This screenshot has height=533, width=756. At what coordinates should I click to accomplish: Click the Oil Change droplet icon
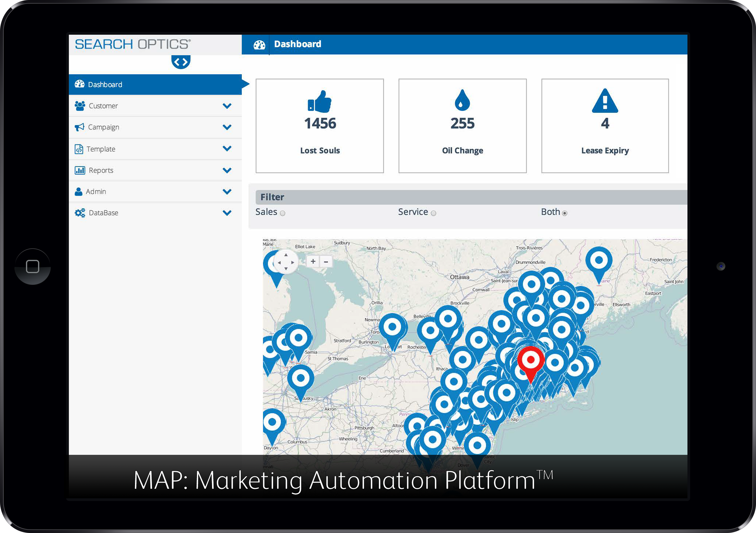click(x=462, y=100)
